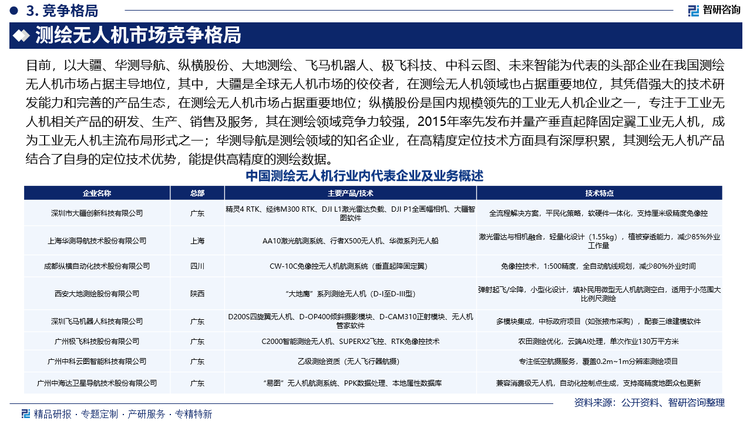Select the "易图"无人机航测系统 products cell
The width and height of the screenshot is (750, 421).
pyautogui.click(x=350, y=383)
